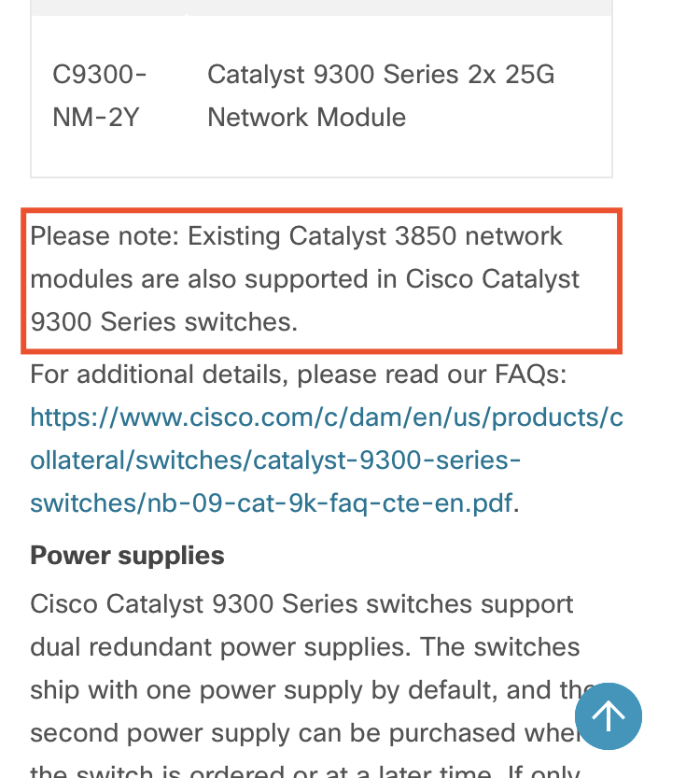Viewport: 700px width, 778px height.
Task: Click the "dual redundant power supplies" line
Action: pyautogui.click(x=304, y=646)
